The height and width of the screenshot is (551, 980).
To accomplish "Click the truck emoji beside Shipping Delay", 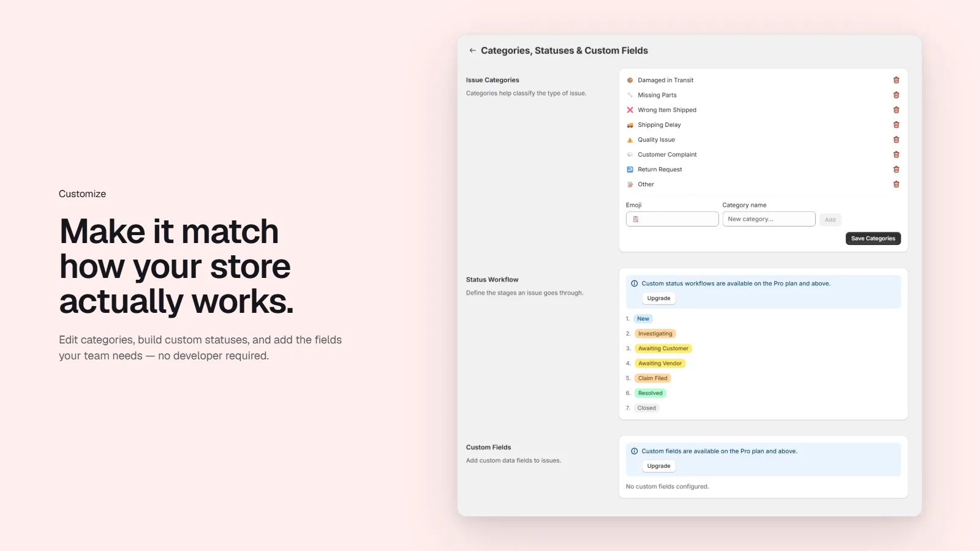I will (x=630, y=125).
